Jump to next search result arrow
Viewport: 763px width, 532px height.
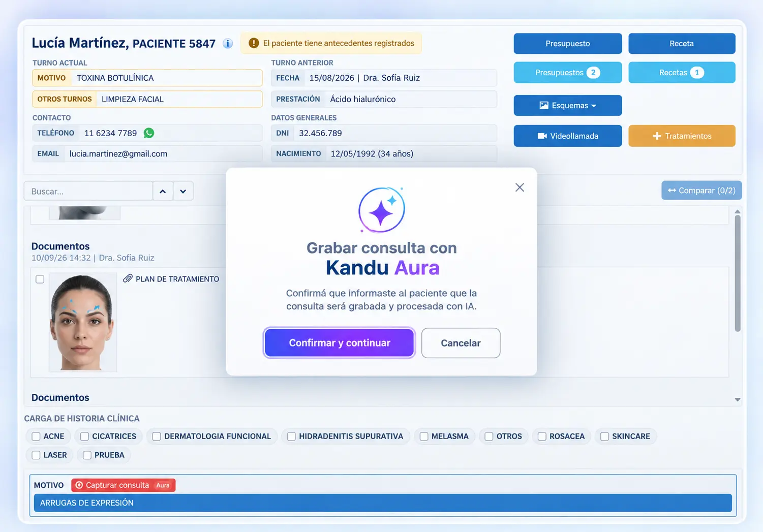183,191
